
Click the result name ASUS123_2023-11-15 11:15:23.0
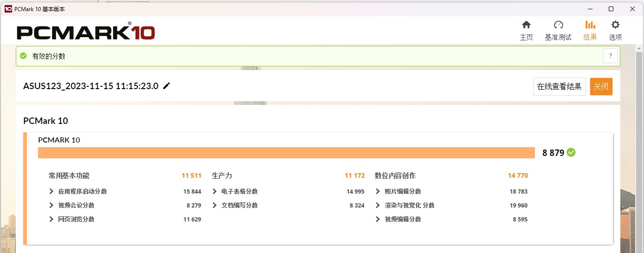point(91,86)
